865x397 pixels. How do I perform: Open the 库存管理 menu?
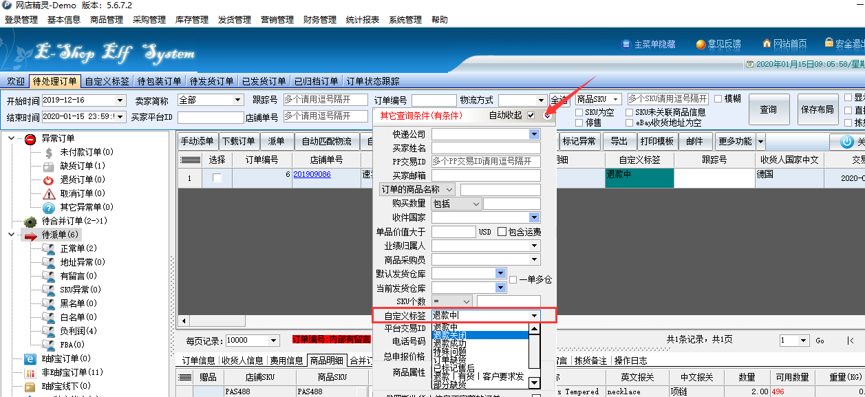[192, 20]
